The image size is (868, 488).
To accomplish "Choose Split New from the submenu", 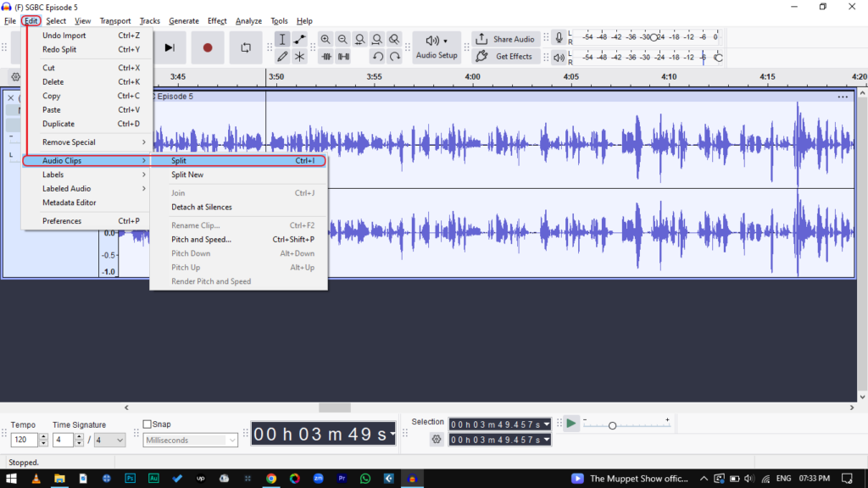I will tap(187, 175).
